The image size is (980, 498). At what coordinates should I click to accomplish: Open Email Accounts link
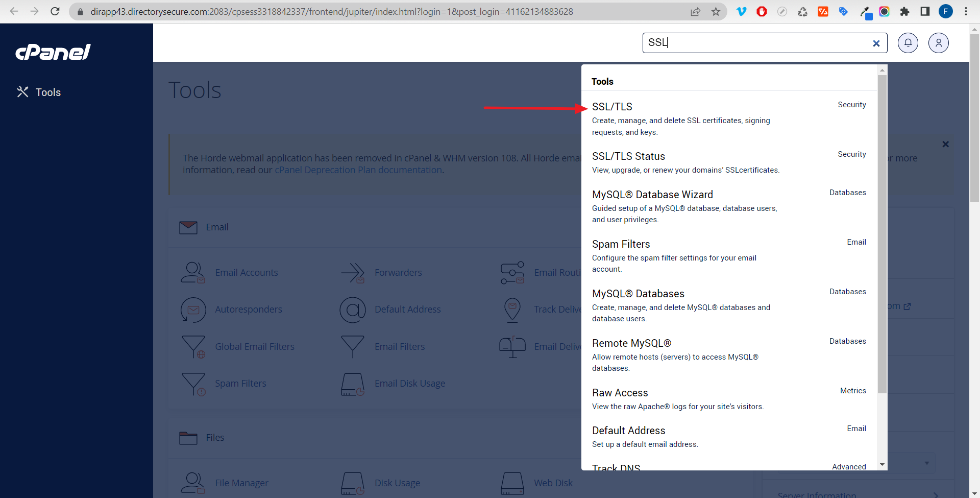point(247,273)
